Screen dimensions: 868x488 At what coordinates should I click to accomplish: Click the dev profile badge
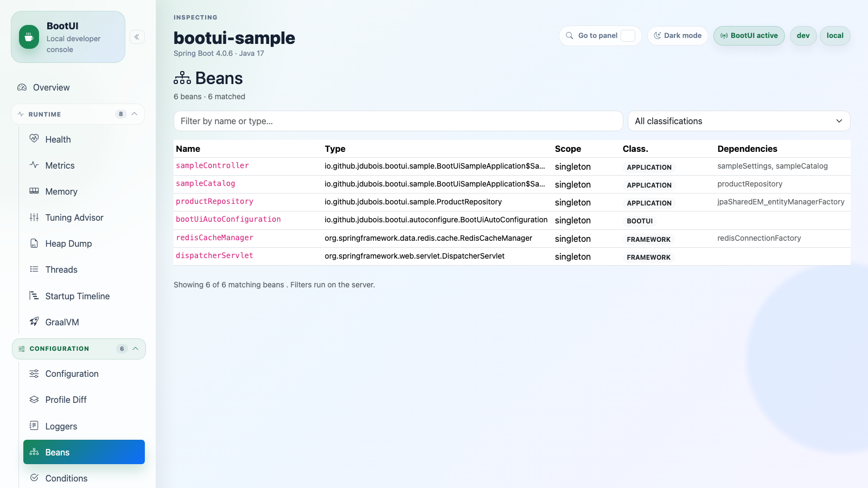803,36
